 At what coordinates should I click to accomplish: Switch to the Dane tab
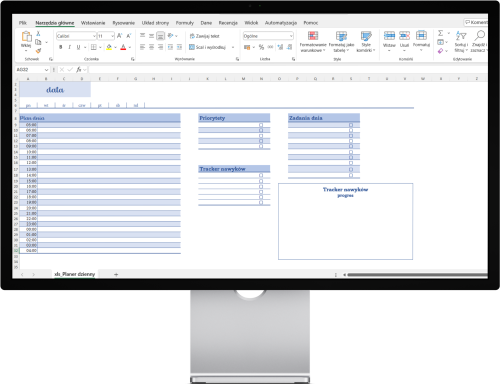click(206, 23)
